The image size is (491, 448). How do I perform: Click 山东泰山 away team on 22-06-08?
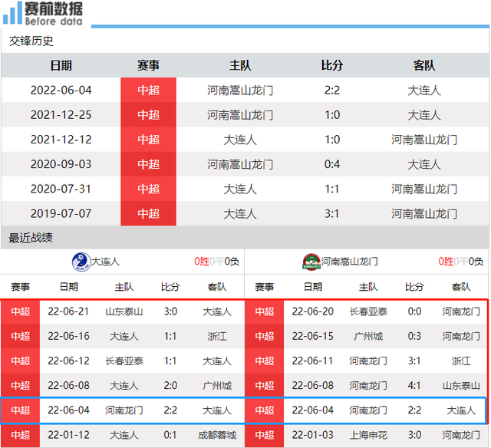tap(461, 386)
